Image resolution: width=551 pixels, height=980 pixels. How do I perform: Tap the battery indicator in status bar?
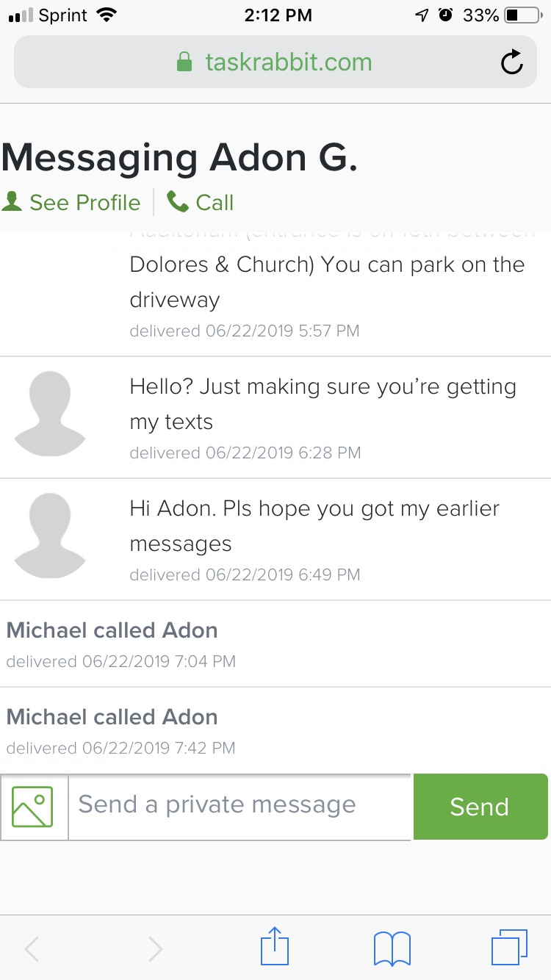click(x=521, y=15)
